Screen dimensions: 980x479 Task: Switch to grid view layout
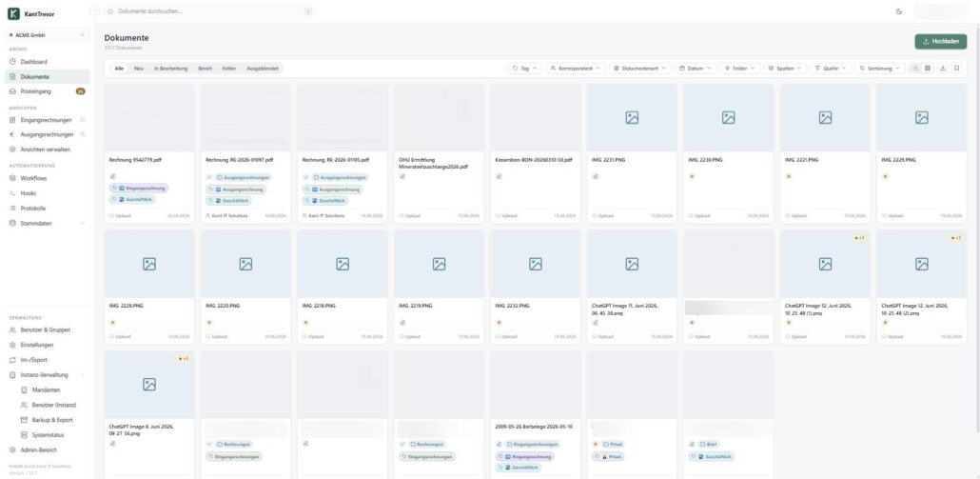928,69
